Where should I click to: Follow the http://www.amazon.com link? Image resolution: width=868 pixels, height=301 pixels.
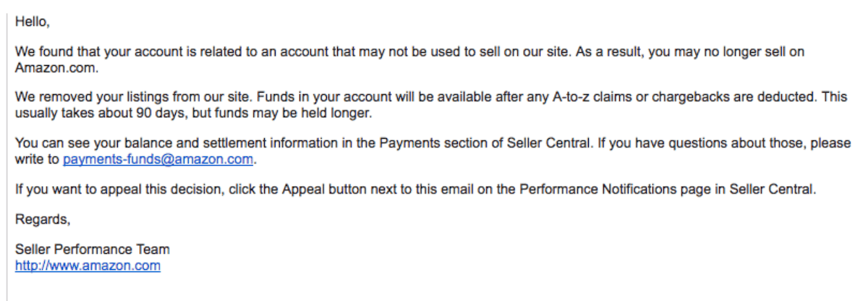pos(88,266)
